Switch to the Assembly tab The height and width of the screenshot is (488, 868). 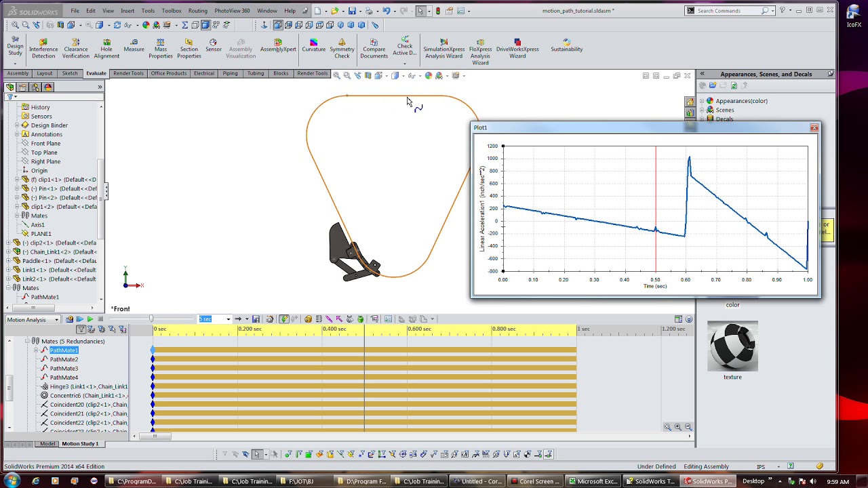tap(18, 73)
